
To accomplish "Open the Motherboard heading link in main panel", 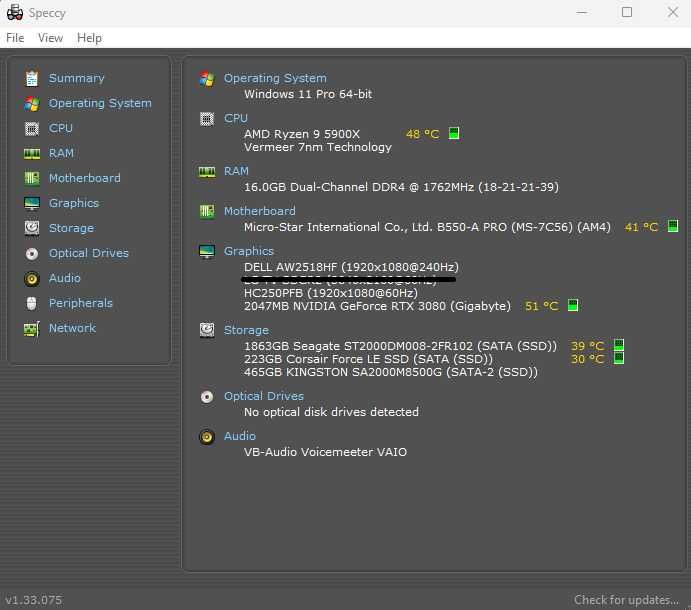I will click(260, 211).
